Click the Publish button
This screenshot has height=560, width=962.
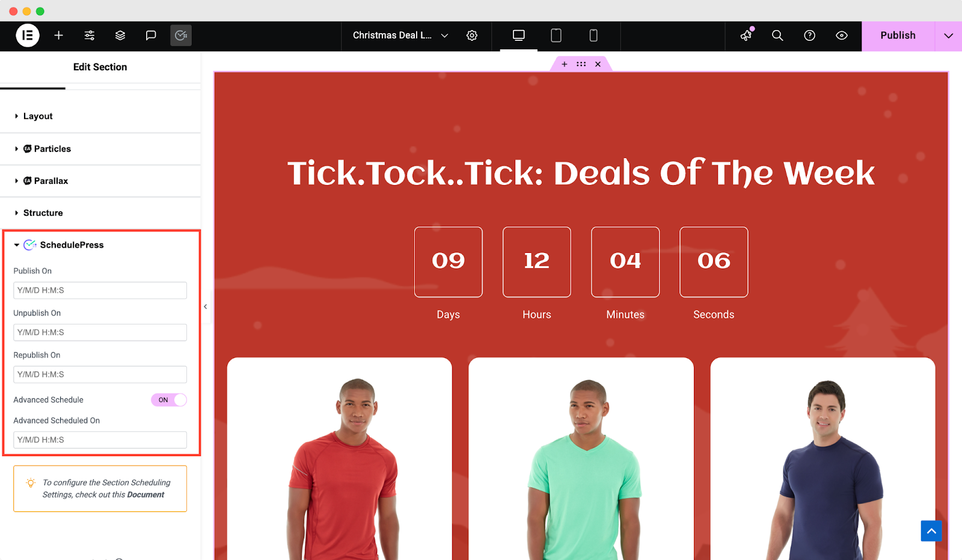(x=898, y=35)
